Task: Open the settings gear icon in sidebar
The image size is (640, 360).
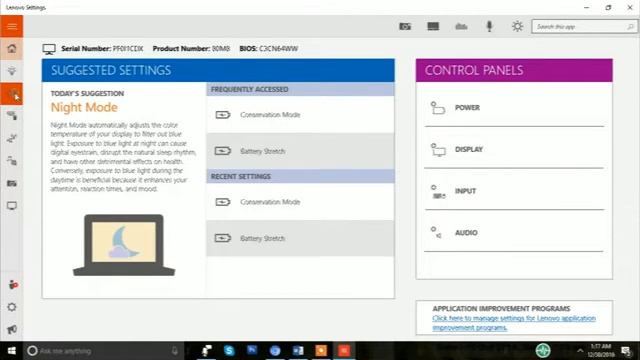Action: tap(12, 307)
